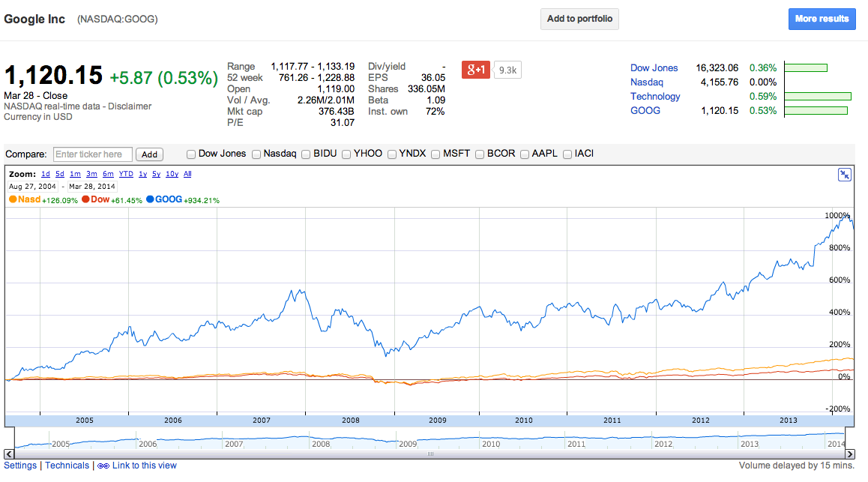Select 10y zoom range

click(172, 174)
